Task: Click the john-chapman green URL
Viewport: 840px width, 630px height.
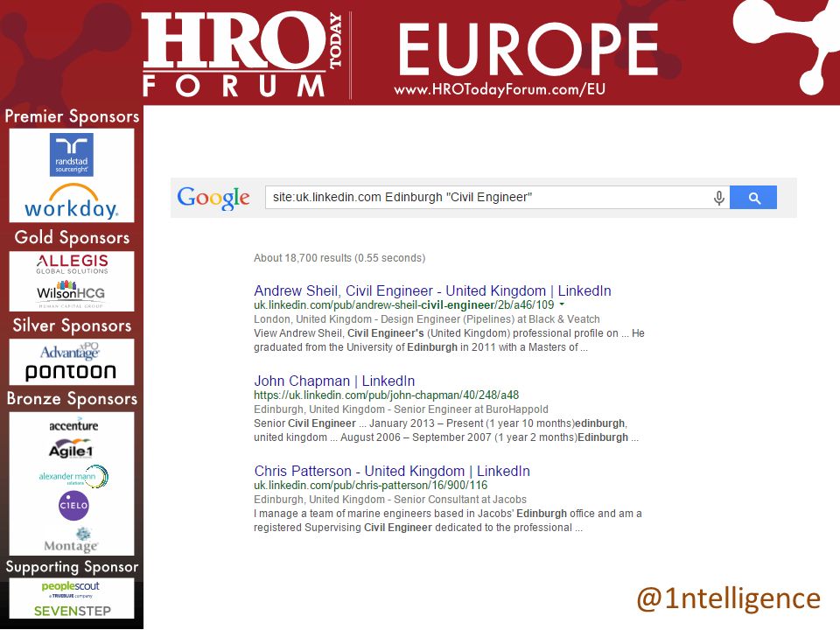Action: [386, 395]
